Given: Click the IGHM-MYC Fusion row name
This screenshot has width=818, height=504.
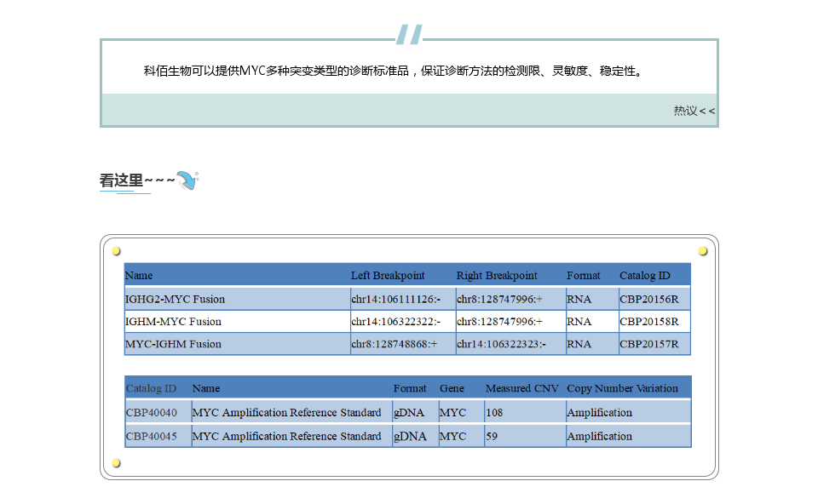Looking at the screenshot, I should tap(173, 322).
